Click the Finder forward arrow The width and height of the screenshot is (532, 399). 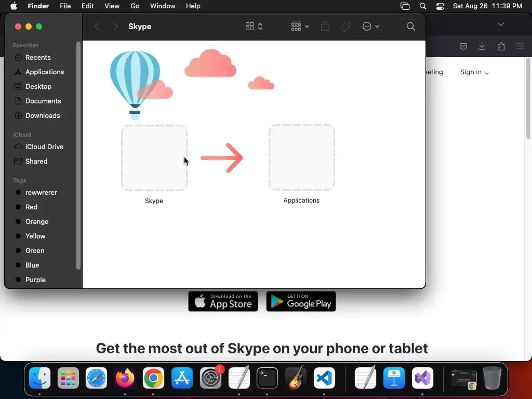[115, 26]
